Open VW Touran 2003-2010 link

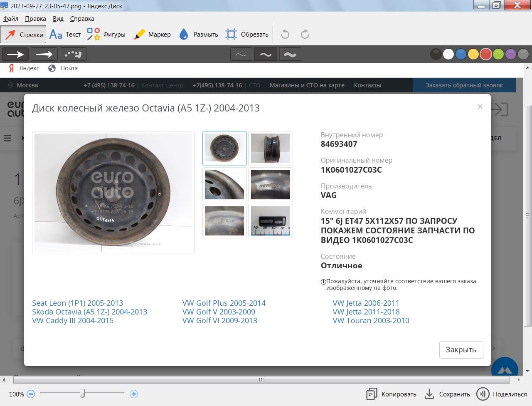pyautogui.click(x=371, y=320)
